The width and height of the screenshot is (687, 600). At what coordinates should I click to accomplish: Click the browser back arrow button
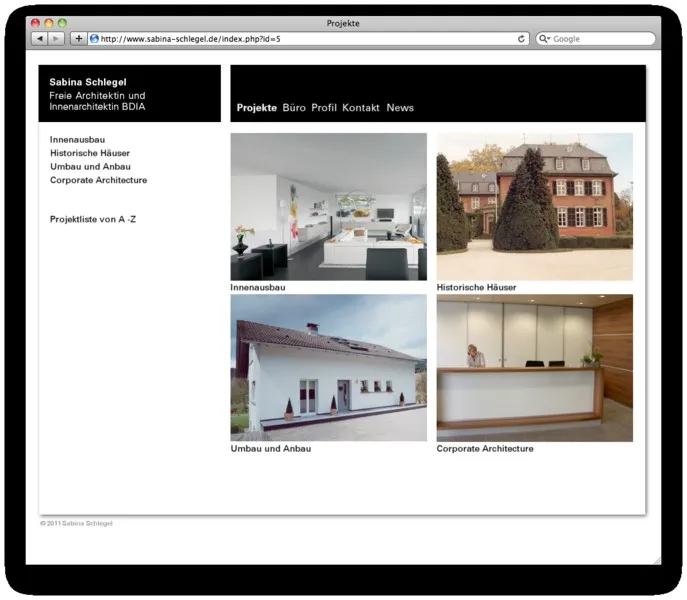tap(40, 39)
